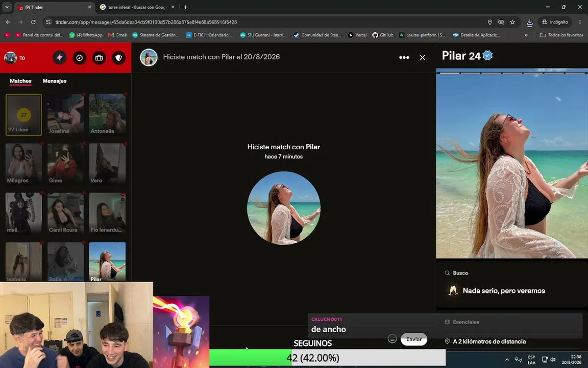Show hidden system tray icons
Screen dimensions: 588x368
[507, 359]
